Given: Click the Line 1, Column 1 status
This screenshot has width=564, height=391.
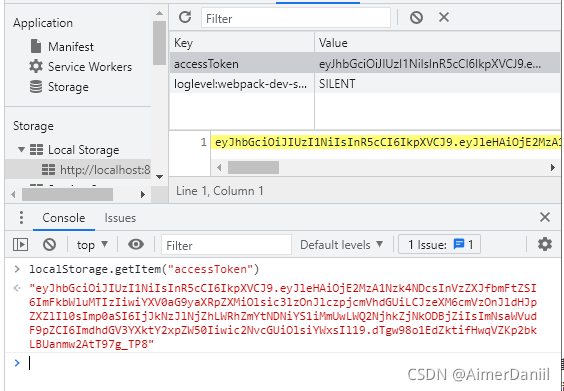Looking at the screenshot, I should pyautogui.click(x=219, y=191).
